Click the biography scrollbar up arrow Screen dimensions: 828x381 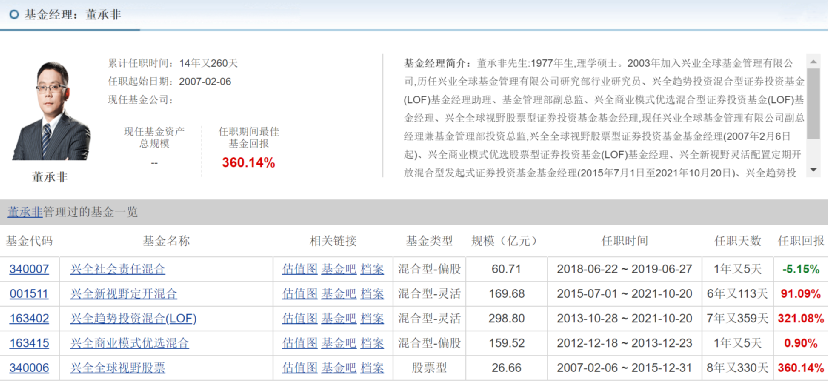(x=813, y=60)
